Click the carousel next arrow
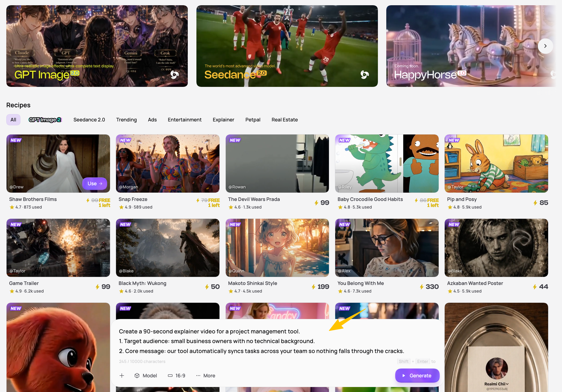This screenshot has height=392, width=562. [x=545, y=46]
